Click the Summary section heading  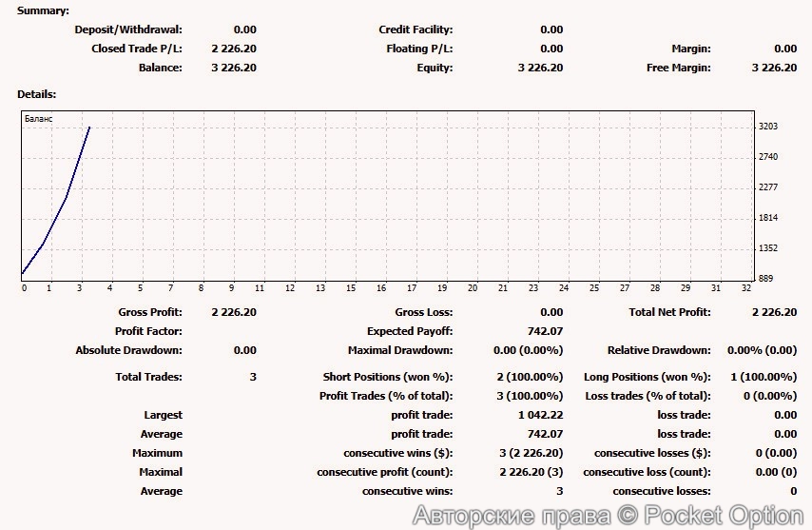point(43,10)
